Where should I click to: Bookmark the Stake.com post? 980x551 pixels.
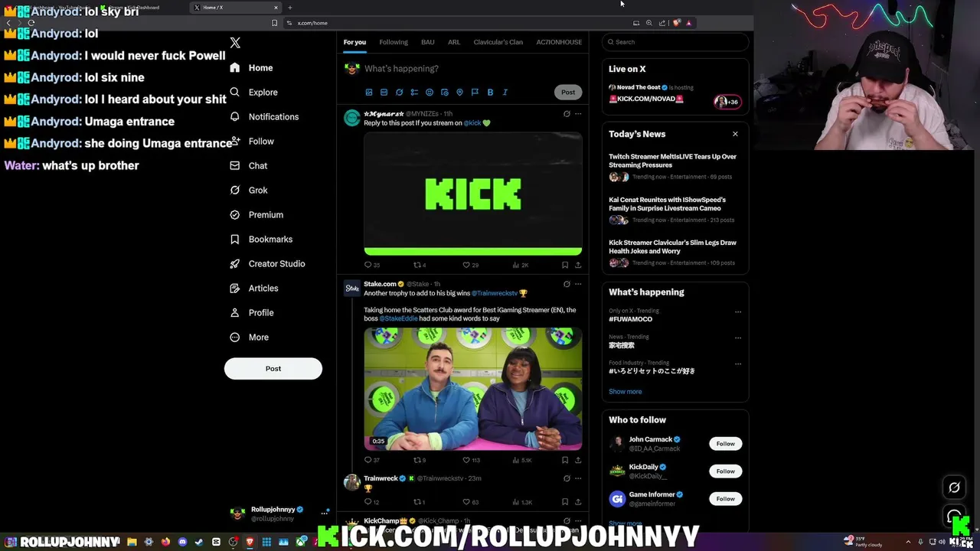(x=565, y=460)
